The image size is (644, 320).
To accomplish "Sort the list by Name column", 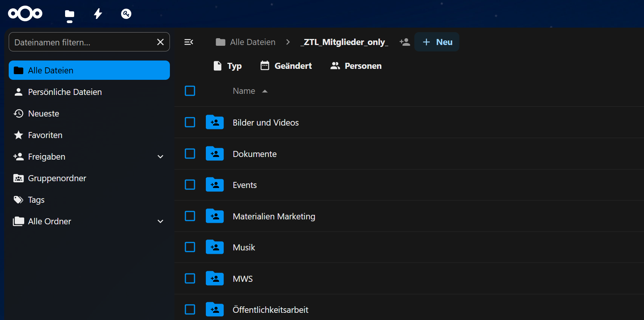I will 250,91.
